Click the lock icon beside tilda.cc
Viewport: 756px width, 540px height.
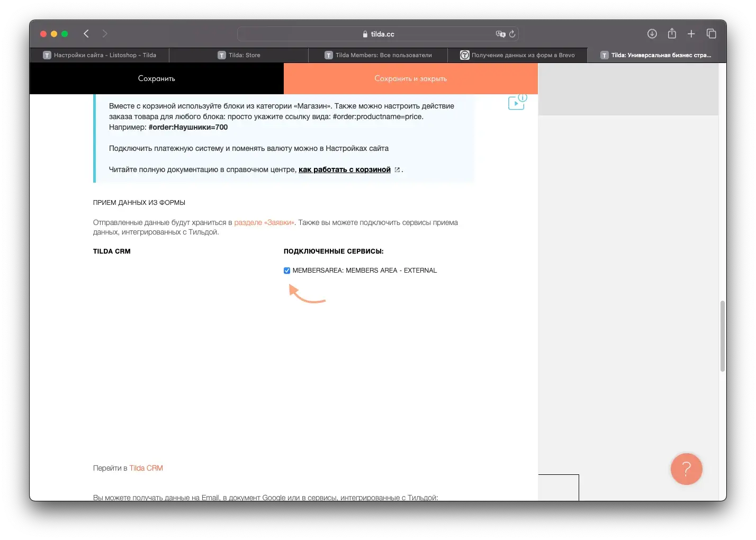(x=365, y=34)
